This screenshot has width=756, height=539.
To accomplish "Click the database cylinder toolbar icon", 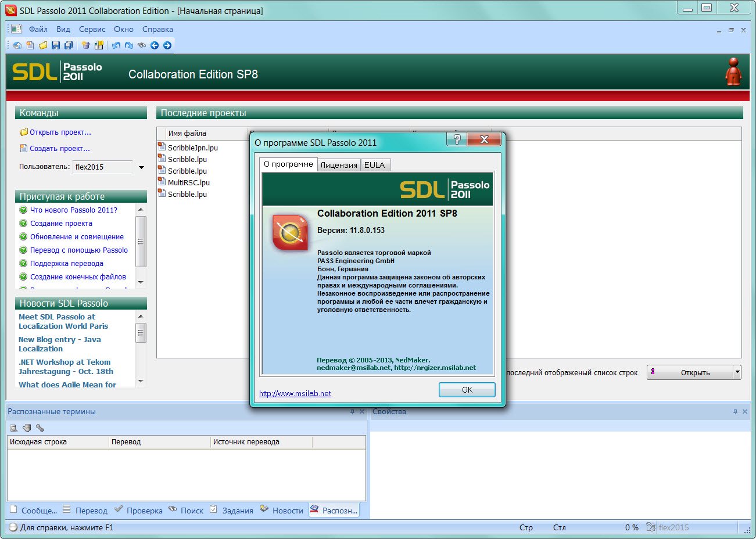I will [86, 45].
